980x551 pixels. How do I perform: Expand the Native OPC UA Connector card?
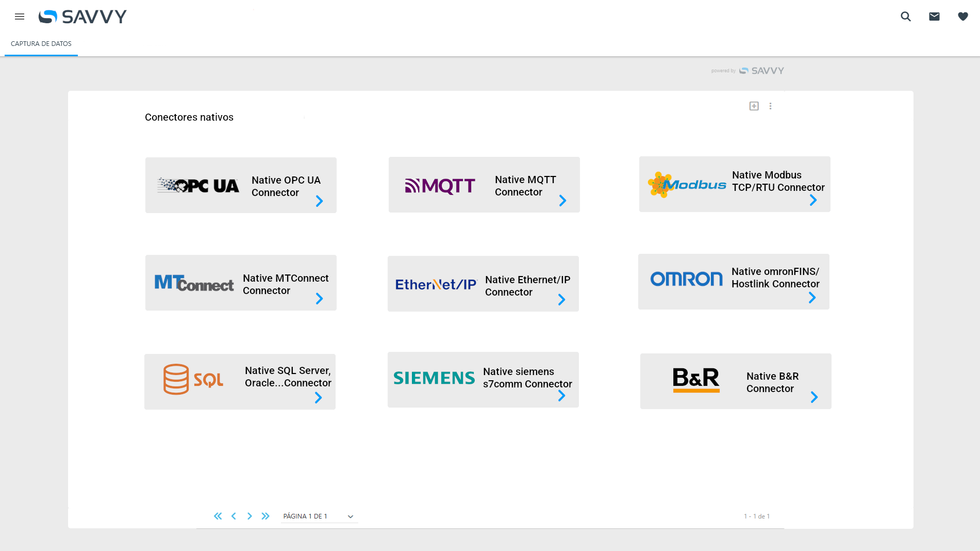click(x=319, y=201)
